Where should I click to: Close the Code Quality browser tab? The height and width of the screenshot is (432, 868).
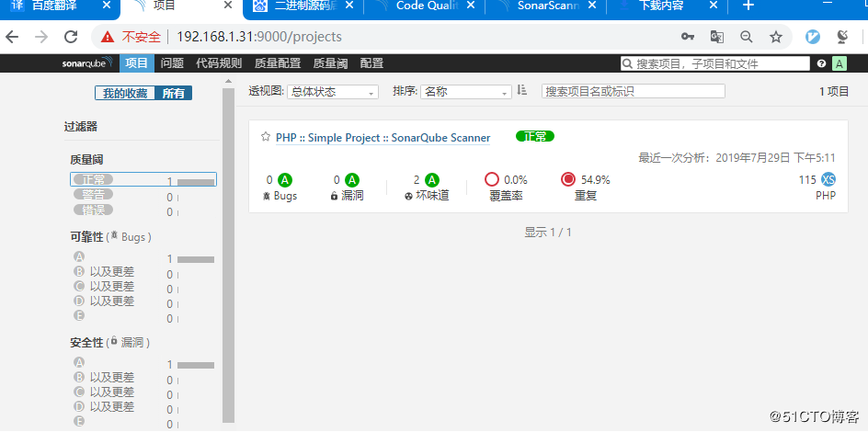click(x=471, y=6)
